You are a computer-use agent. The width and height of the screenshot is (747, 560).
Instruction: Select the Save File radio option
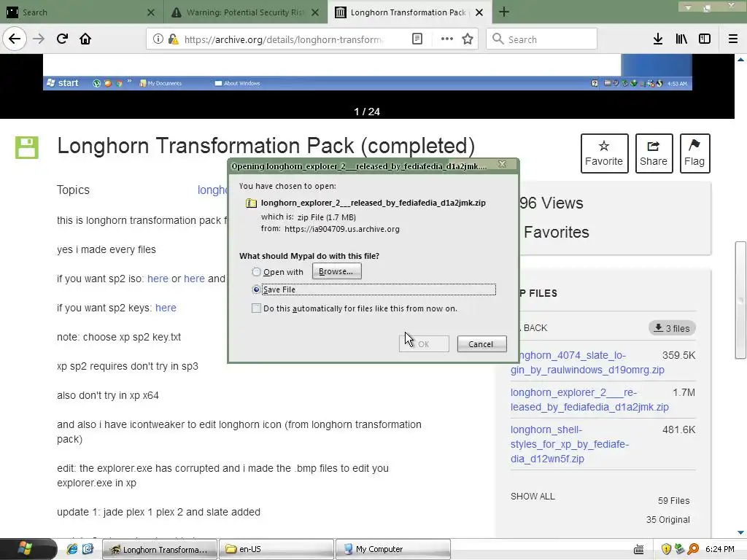coord(256,289)
